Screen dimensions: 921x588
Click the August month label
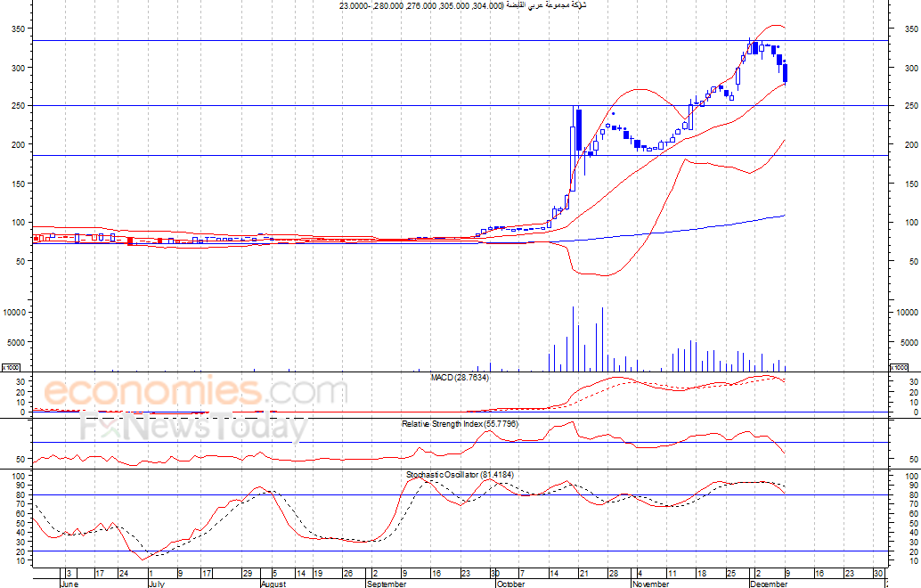pos(273,584)
